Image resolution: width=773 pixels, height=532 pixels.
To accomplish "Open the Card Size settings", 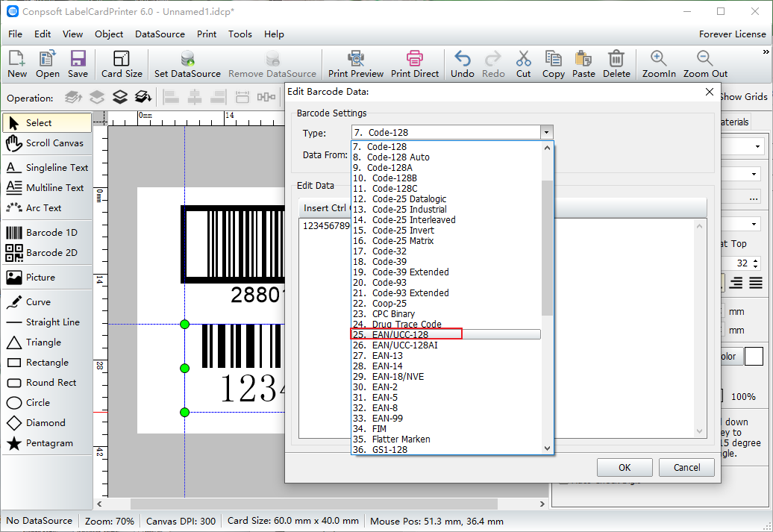I will 122,64.
